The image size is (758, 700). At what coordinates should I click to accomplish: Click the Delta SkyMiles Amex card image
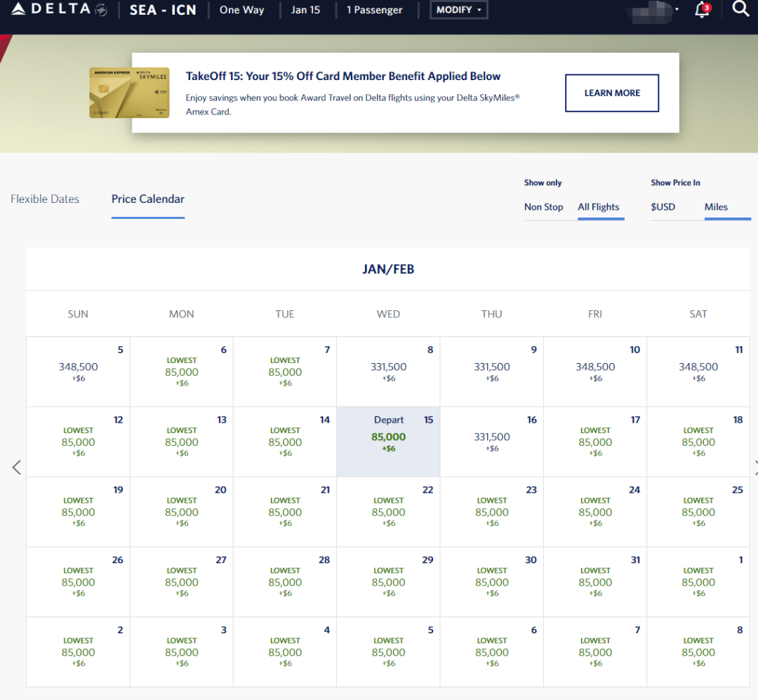click(x=129, y=93)
